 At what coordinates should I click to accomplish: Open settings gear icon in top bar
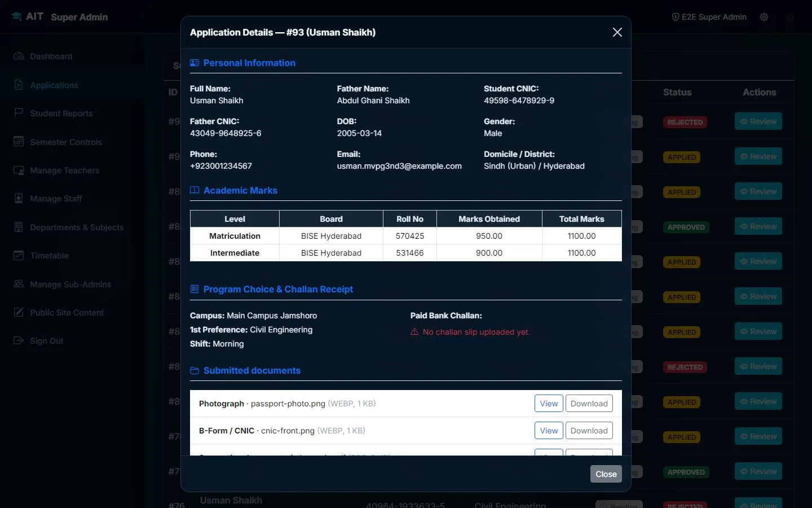tap(764, 17)
